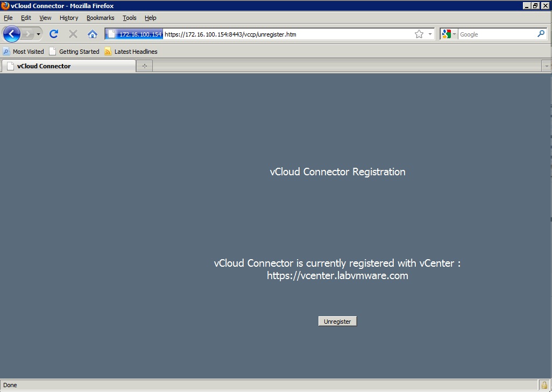Click the Google search input box

tap(497, 34)
